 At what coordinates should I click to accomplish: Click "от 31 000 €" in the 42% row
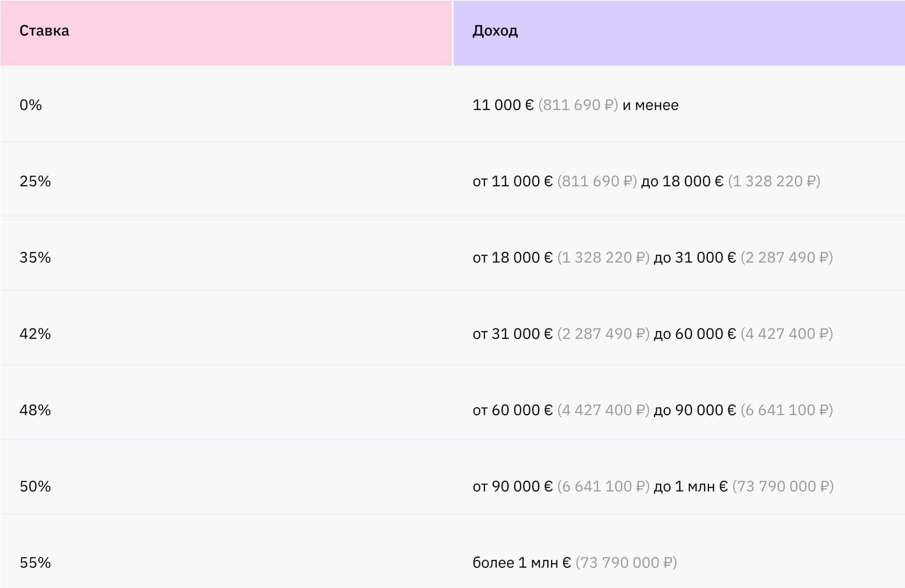coord(512,334)
